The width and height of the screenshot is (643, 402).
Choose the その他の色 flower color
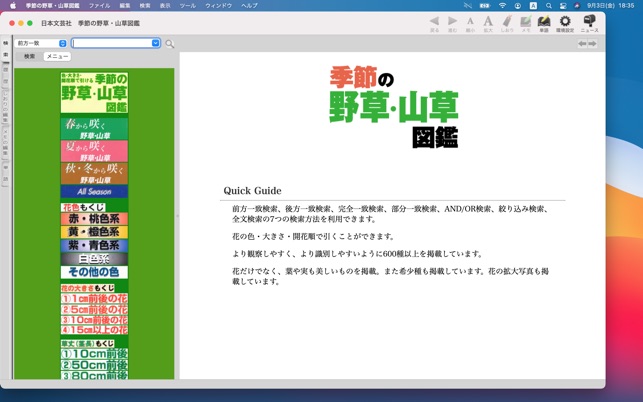pos(94,272)
